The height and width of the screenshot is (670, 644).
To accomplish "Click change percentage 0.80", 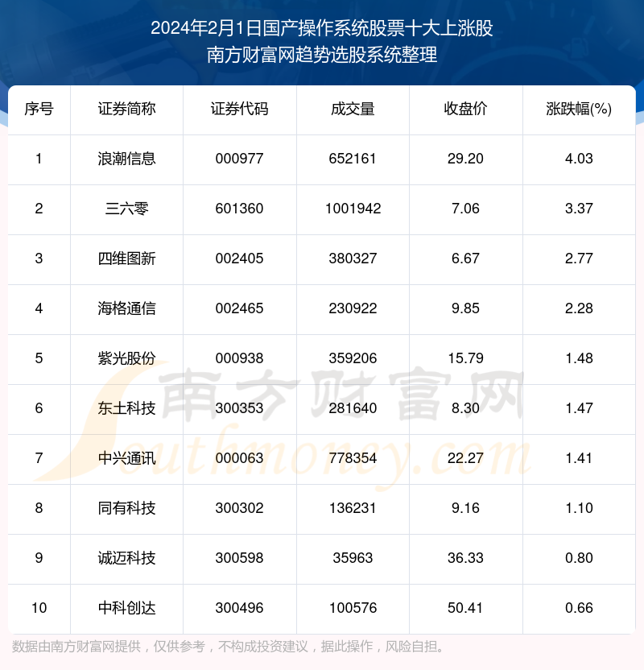I will point(579,558).
